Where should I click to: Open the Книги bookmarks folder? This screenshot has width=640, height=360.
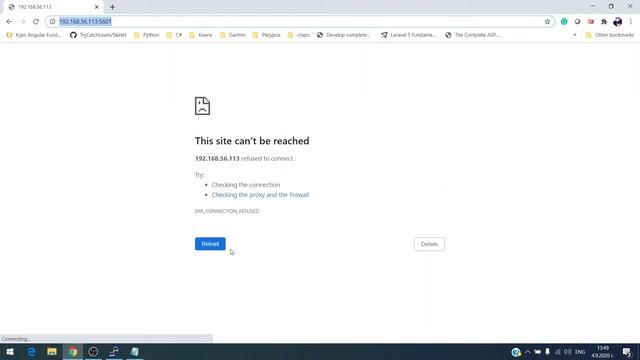[x=201, y=35]
